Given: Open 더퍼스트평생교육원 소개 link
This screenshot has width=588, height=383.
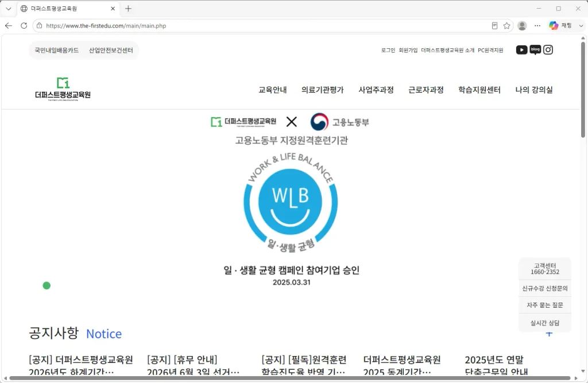Looking at the screenshot, I should [448, 51].
